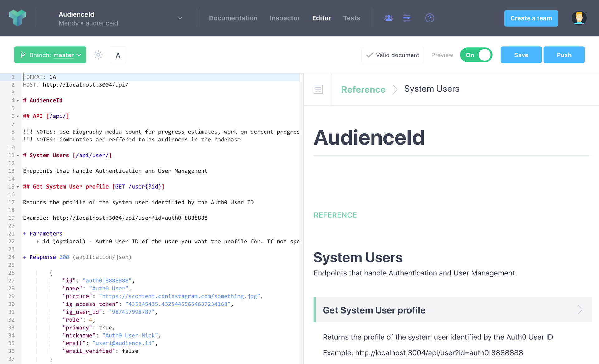Click the chevron between Reference and System Users
The width and height of the screenshot is (599, 364).
tap(395, 89)
